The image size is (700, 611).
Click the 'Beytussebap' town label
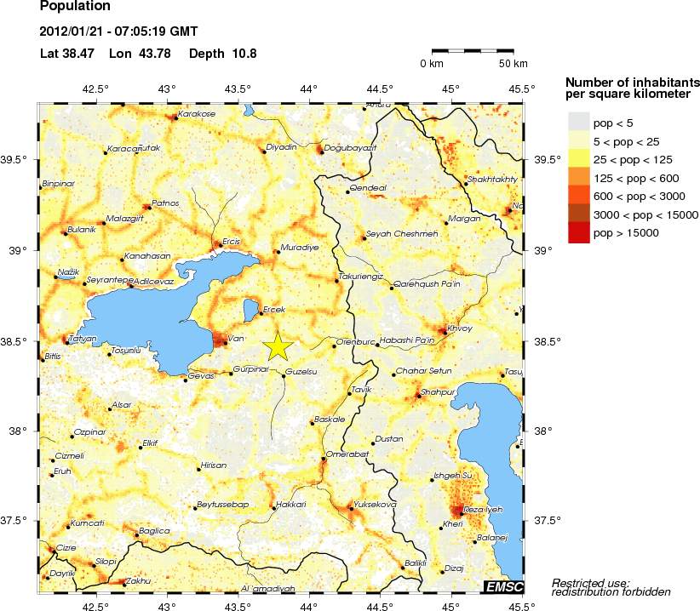click(223, 505)
